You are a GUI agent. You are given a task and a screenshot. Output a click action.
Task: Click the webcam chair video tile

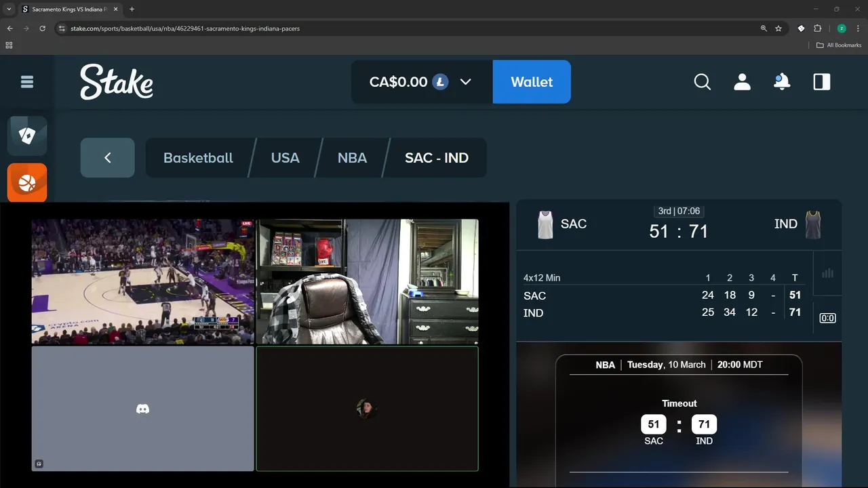(x=368, y=281)
